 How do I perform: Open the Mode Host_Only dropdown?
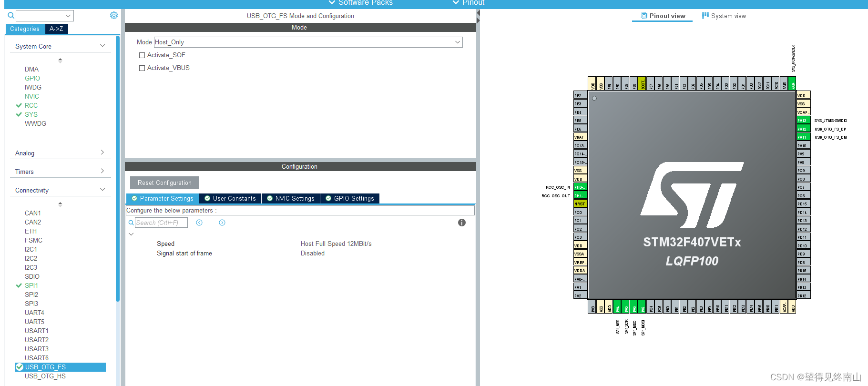click(308, 42)
